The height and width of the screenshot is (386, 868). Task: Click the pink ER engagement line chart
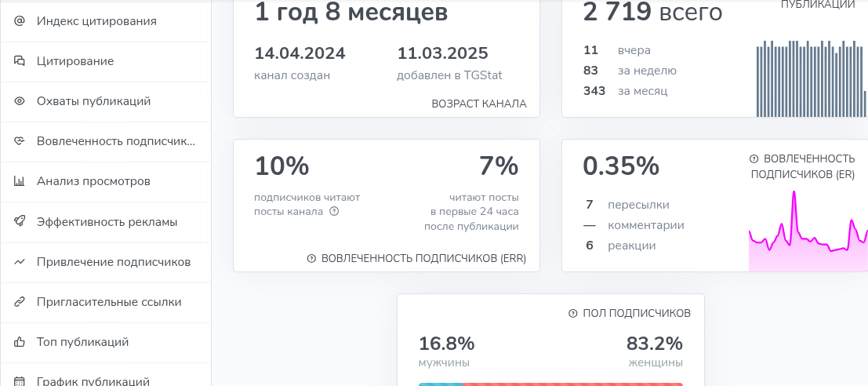point(808,235)
